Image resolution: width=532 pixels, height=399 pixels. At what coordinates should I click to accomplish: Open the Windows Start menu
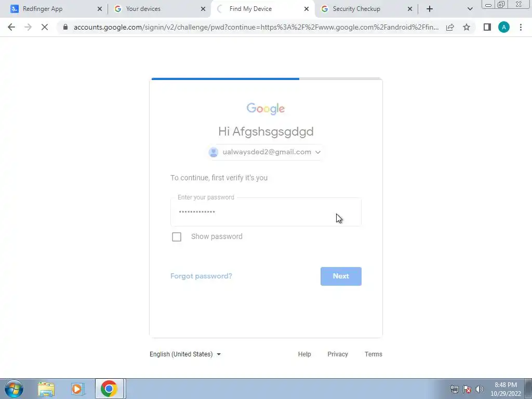[x=14, y=389]
